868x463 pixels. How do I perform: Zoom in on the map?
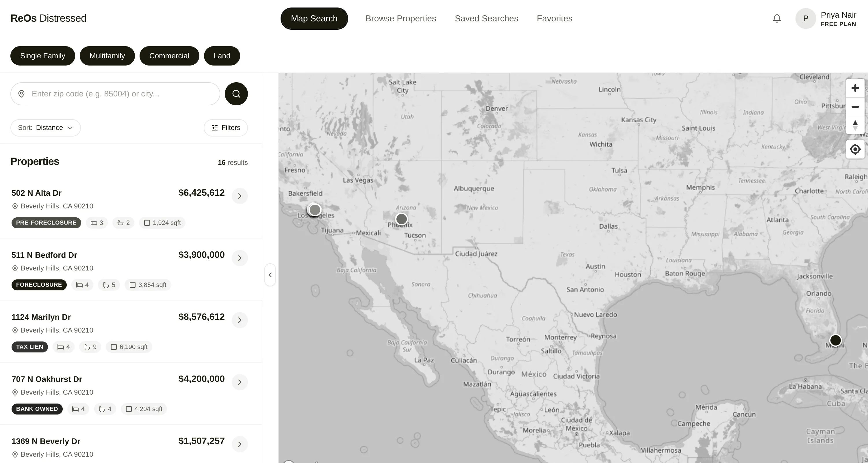(x=855, y=88)
